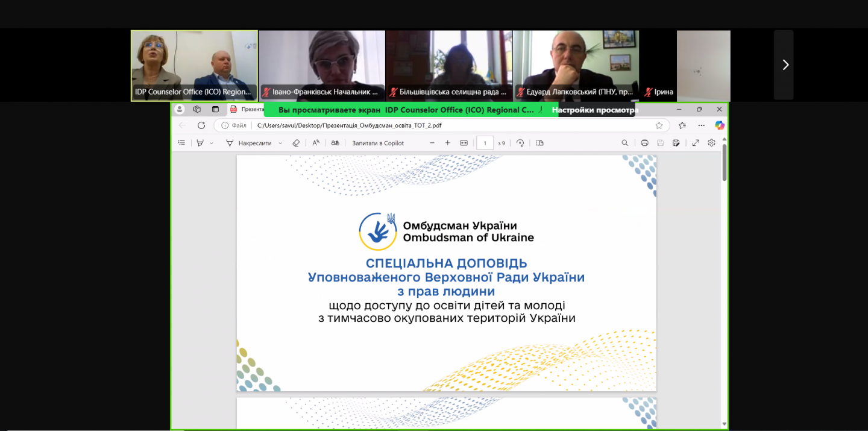Image resolution: width=868 pixels, height=431 pixels.
Task: Click the translate icon in PDF toolbar
Action: click(335, 143)
